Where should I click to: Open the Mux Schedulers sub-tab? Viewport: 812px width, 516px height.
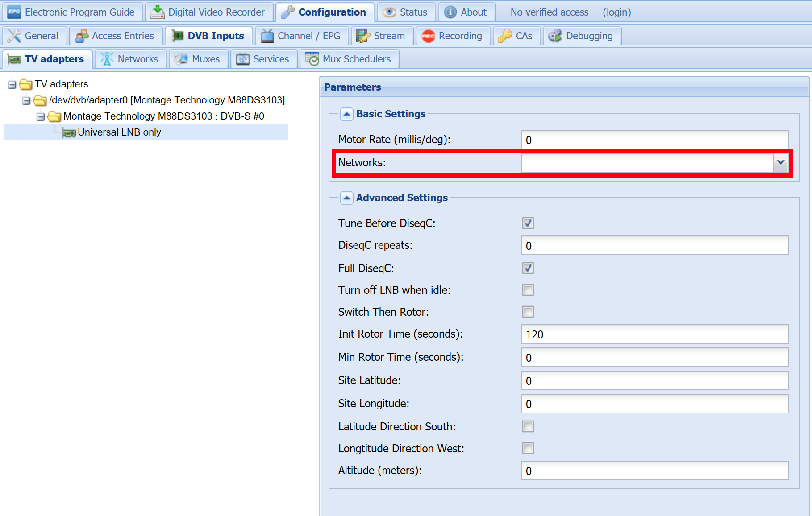[349, 59]
